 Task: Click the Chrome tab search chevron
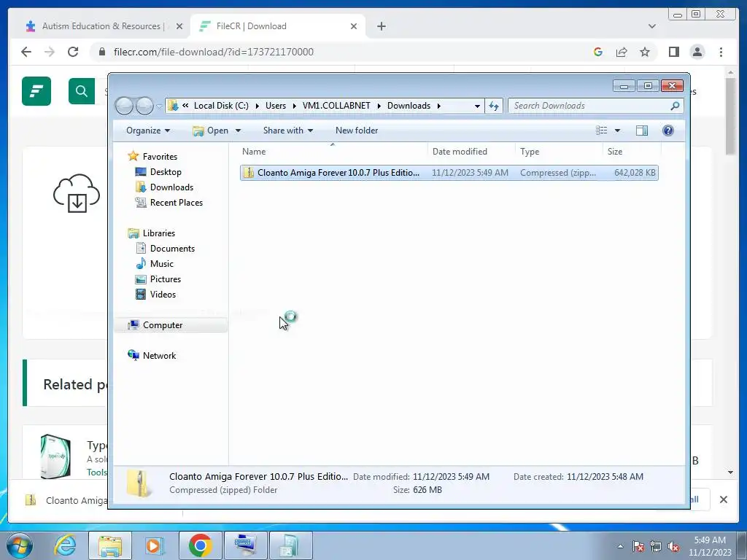pos(651,26)
